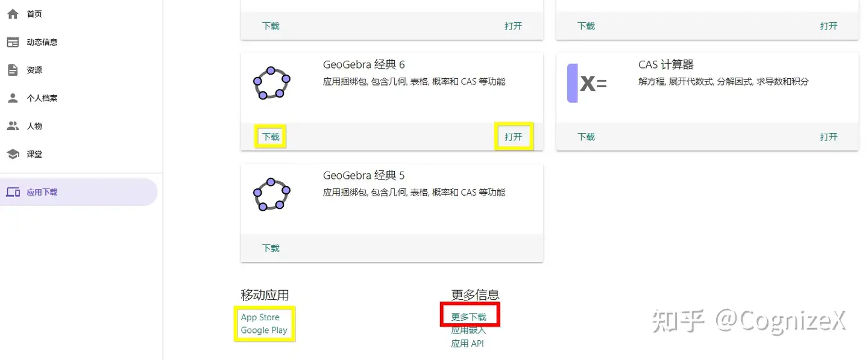Click the 个人档案 profile icon
The height and width of the screenshot is (360, 868).
click(x=13, y=98)
